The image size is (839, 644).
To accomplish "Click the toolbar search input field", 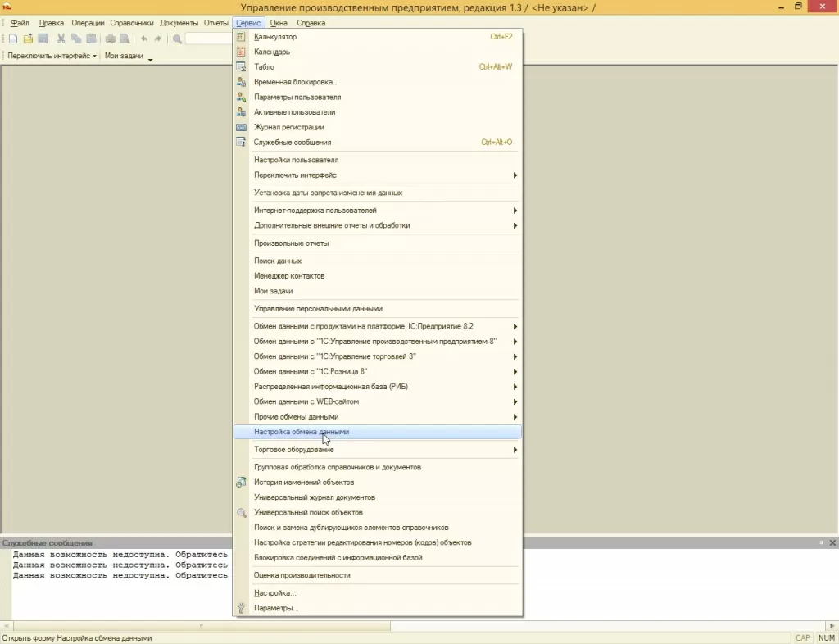I will (x=208, y=39).
